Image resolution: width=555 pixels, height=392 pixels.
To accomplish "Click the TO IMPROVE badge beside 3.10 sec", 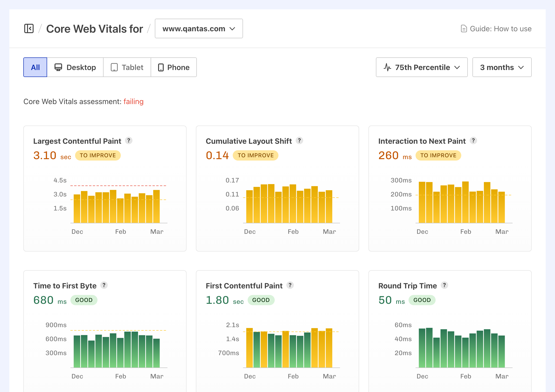I will pos(98,155).
